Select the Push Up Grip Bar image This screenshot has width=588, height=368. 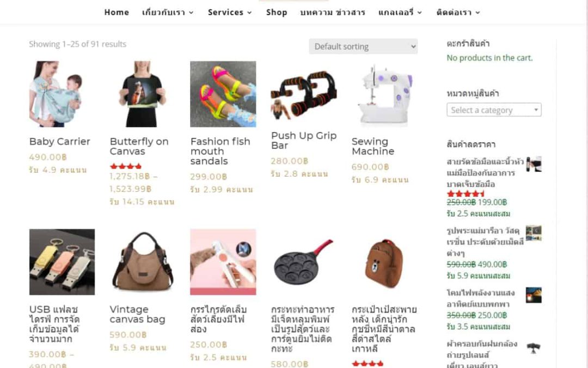tap(304, 94)
